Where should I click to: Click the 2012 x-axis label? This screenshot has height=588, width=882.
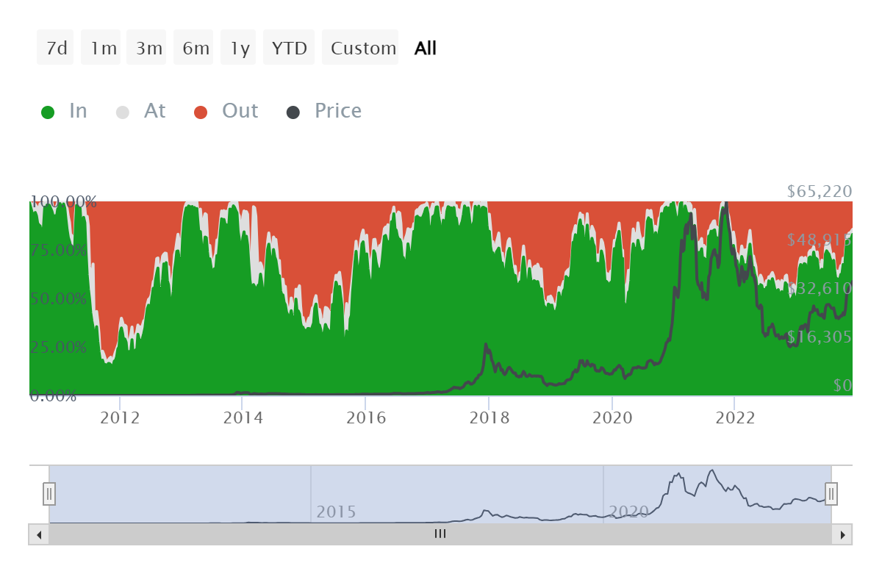[120, 418]
